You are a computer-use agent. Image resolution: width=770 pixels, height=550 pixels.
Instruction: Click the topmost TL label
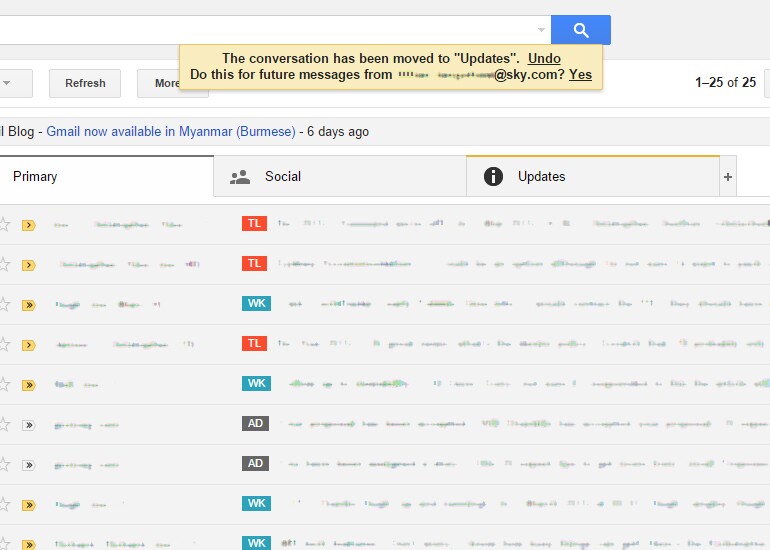(254, 223)
